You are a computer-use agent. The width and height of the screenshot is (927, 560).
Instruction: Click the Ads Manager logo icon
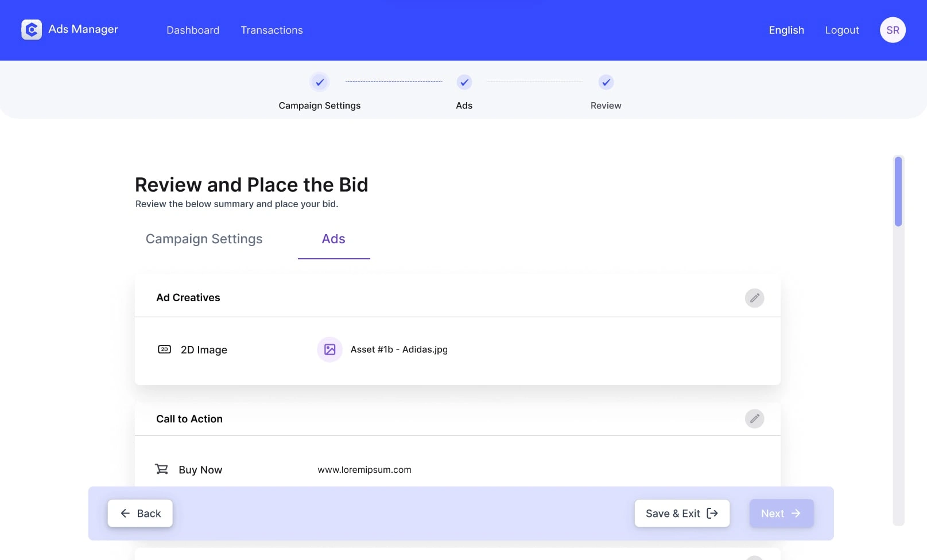(x=32, y=30)
